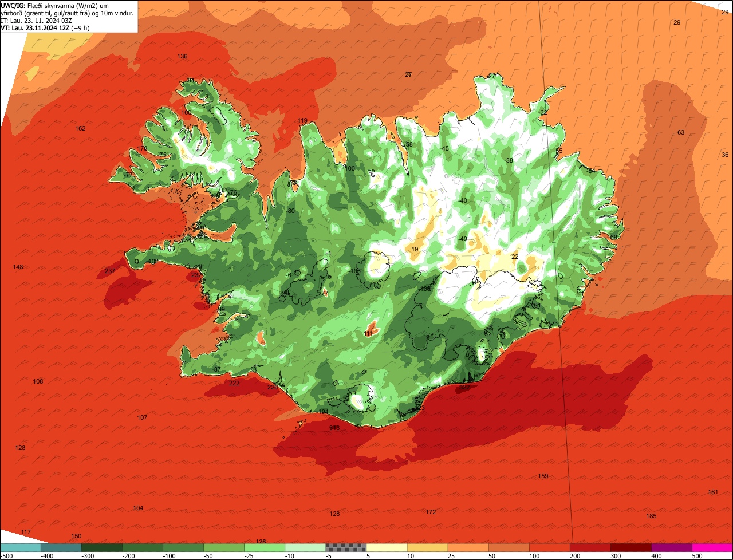
Task: Click the 'IT: Lau. 23. 11. 2024 03Z' line
Action: pyautogui.click(x=37, y=21)
